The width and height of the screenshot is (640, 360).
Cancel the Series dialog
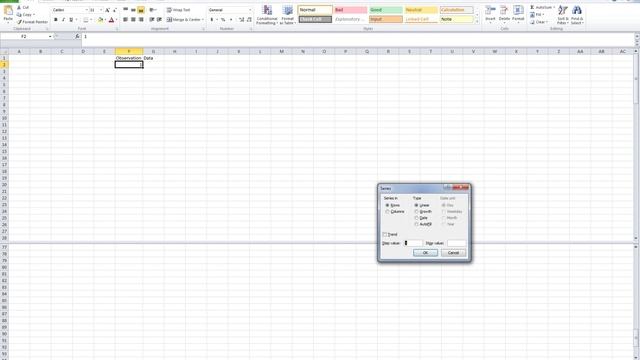(453, 253)
